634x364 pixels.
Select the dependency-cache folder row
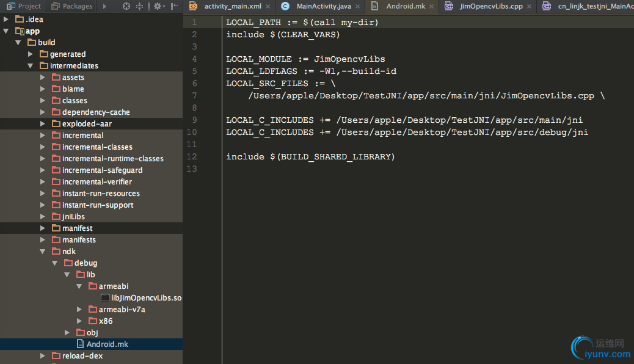point(92,112)
